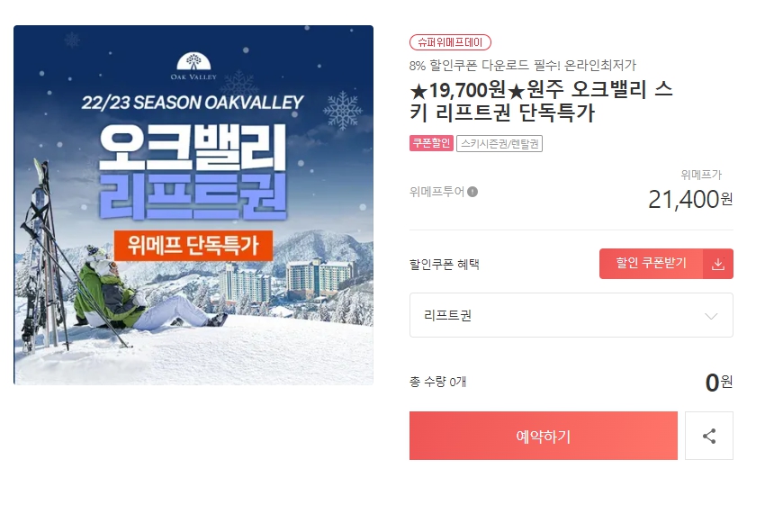Select the 스키시즌권/렌탈권 category tag

[x=499, y=144]
